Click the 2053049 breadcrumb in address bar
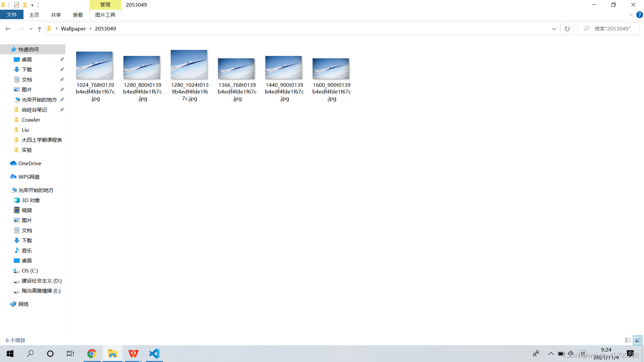The width and height of the screenshot is (644, 362). [105, 29]
